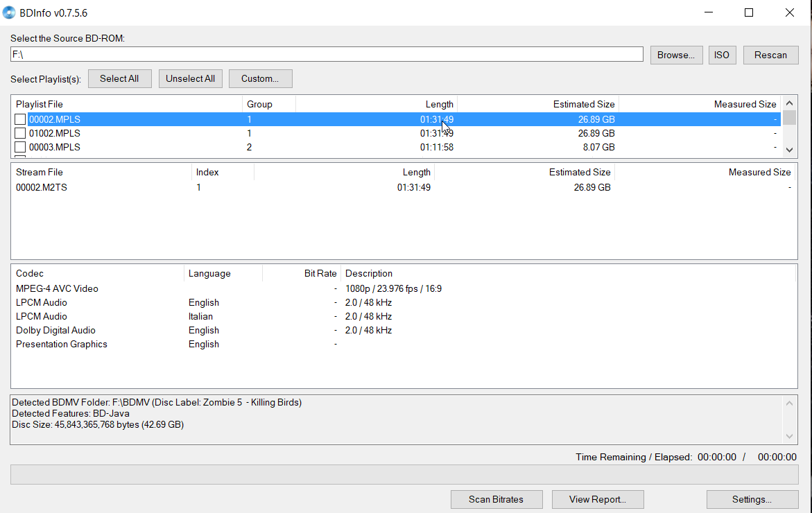
Task: Sort playlists by Playlist File header
Action: pyautogui.click(x=127, y=104)
